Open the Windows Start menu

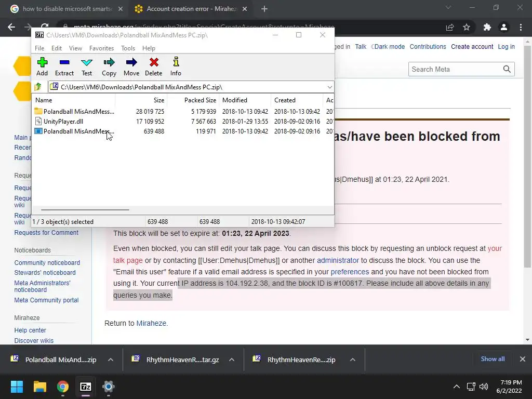point(17,387)
